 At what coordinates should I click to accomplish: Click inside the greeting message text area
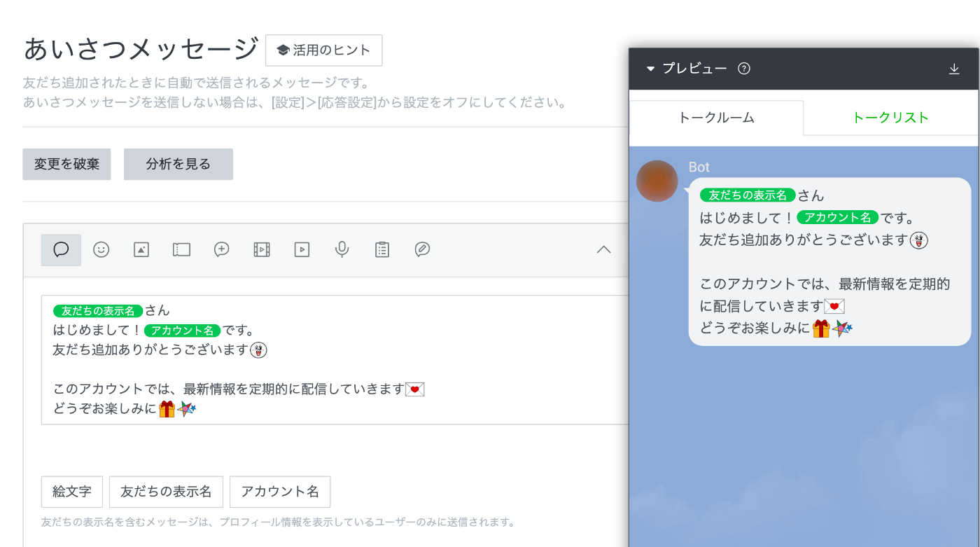(x=335, y=360)
